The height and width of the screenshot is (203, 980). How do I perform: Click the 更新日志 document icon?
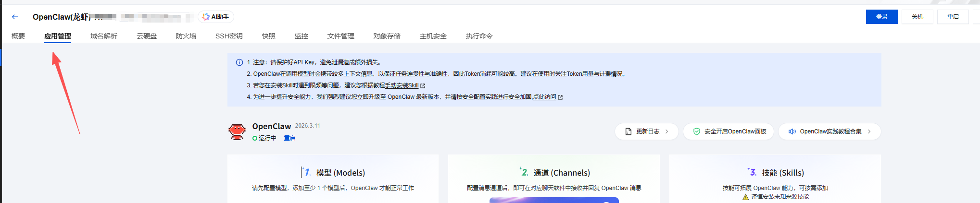coord(628,131)
